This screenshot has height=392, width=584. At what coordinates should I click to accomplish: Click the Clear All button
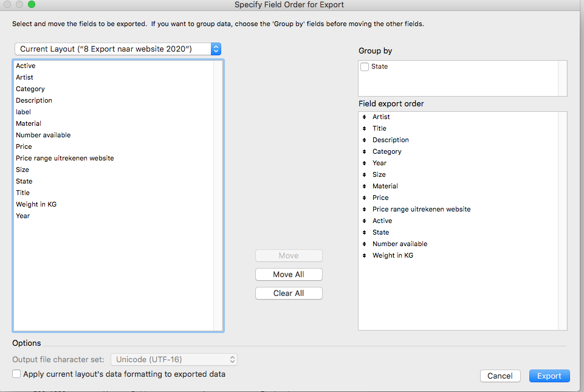(x=289, y=294)
